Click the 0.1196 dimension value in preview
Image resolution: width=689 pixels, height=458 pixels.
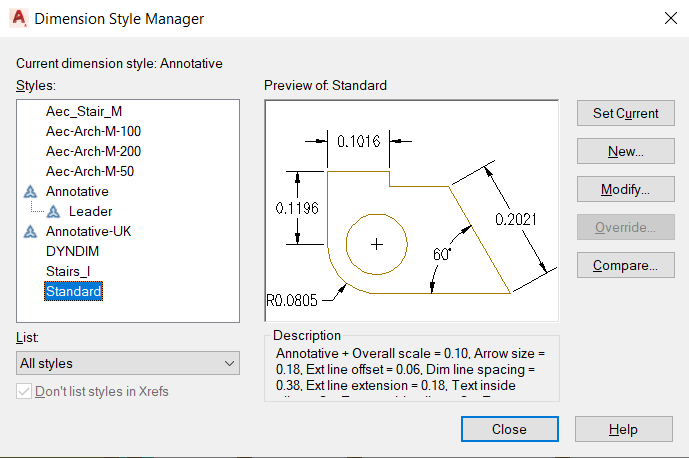(x=297, y=208)
